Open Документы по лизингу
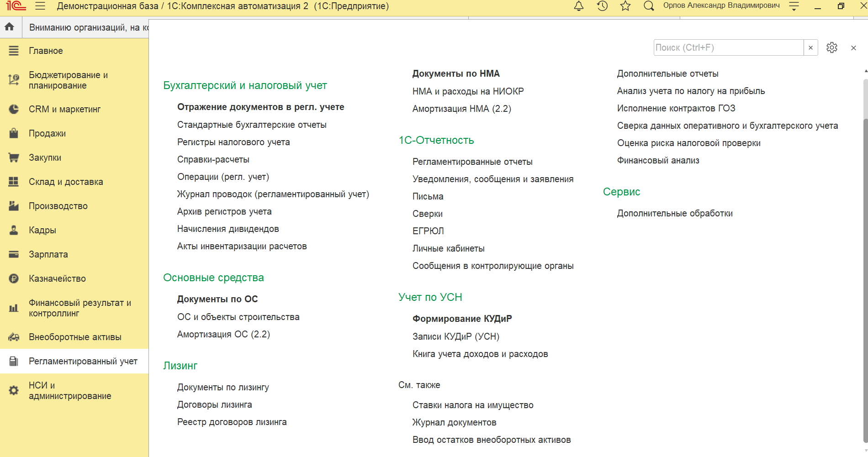Image resolution: width=868 pixels, height=457 pixels. 223,387
